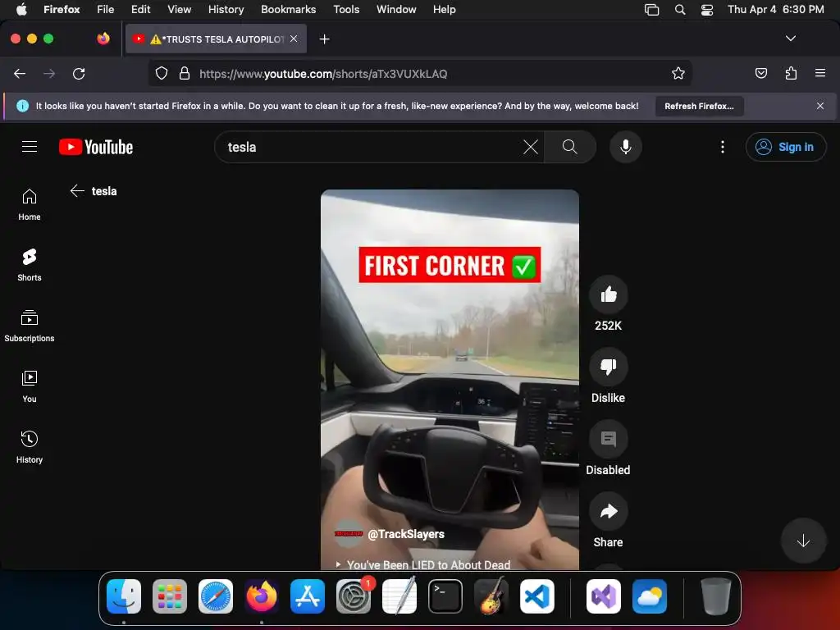840x630 pixels.
Task: Open Shorts in sidebar
Action: [x=30, y=265]
